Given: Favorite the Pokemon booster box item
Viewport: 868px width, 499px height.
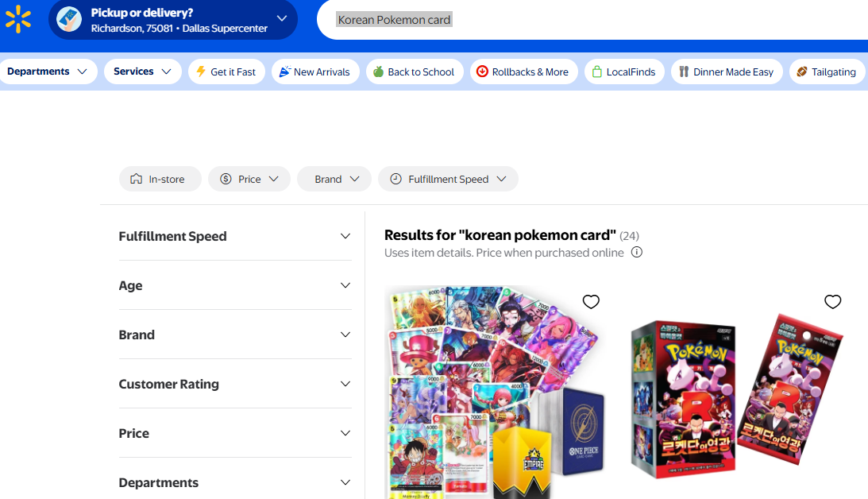Looking at the screenshot, I should [832, 302].
